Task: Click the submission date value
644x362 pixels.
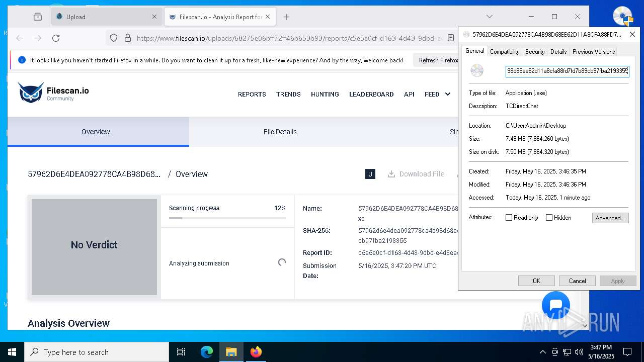Action: click(x=397, y=265)
